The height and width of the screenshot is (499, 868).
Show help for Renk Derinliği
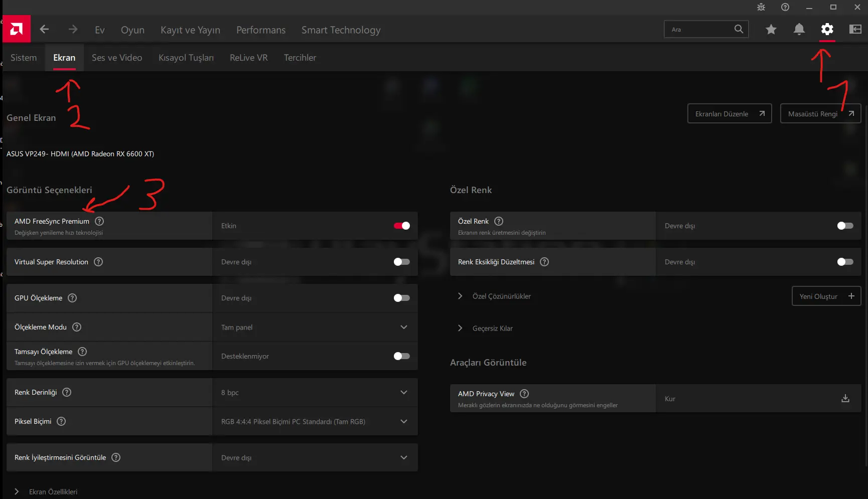click(67, 392)
